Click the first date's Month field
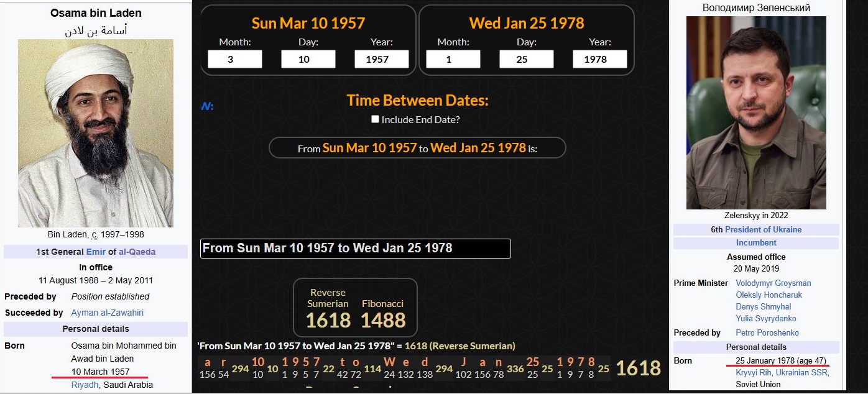This screenshot has height=394, width=868. click(x=234, y=60)
